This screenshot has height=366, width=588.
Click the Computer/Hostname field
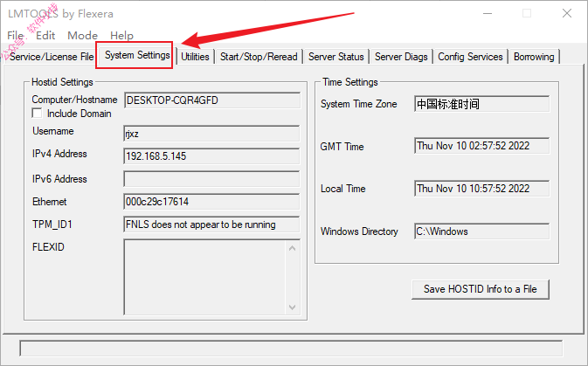point(212,100)
